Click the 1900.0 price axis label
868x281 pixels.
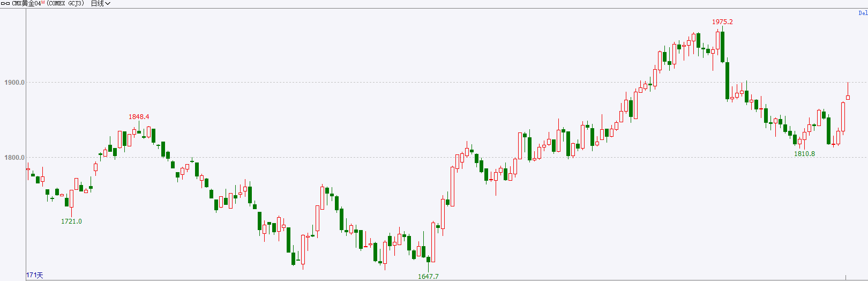tap(14, 83)
